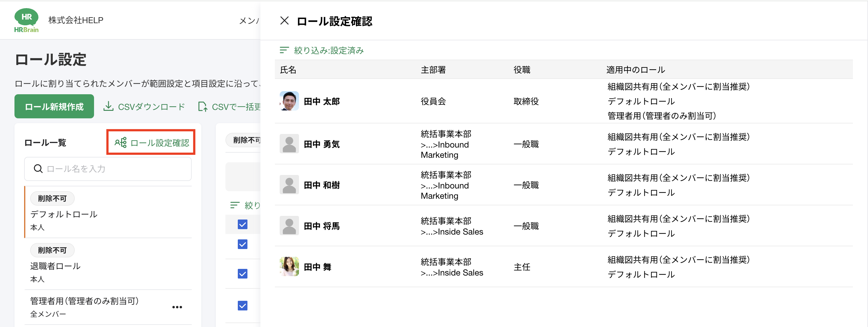Toggle the second checked checkbox

point(242,244)
